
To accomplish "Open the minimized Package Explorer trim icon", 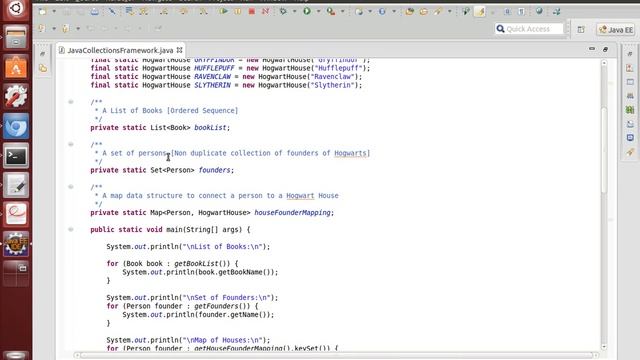I will coord(43,68).
